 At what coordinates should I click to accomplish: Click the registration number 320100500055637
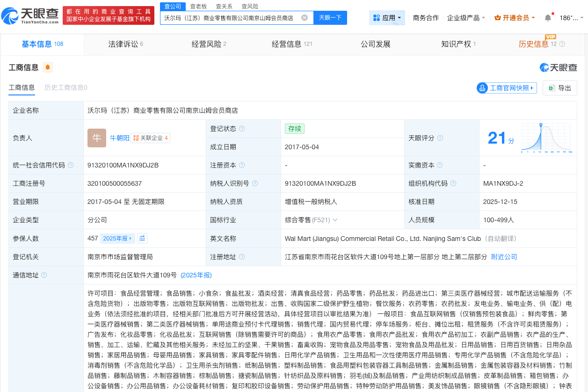[115, 183]
